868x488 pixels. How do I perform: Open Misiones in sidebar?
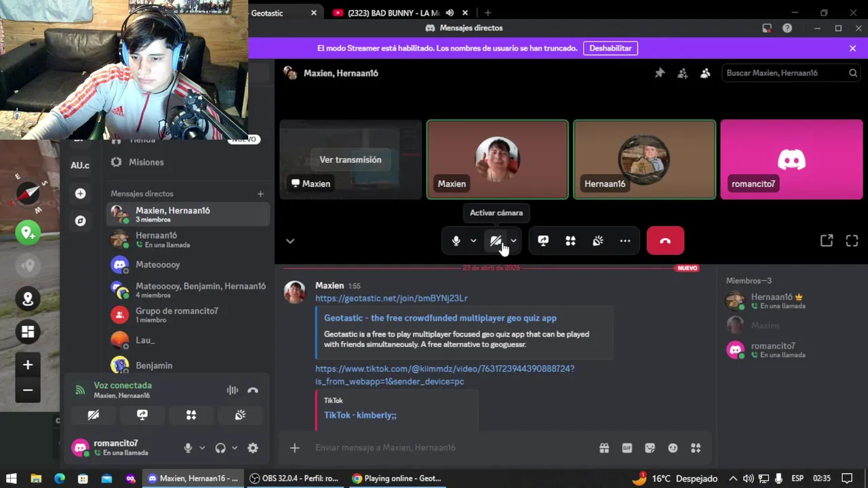click(x=188, y=162)
